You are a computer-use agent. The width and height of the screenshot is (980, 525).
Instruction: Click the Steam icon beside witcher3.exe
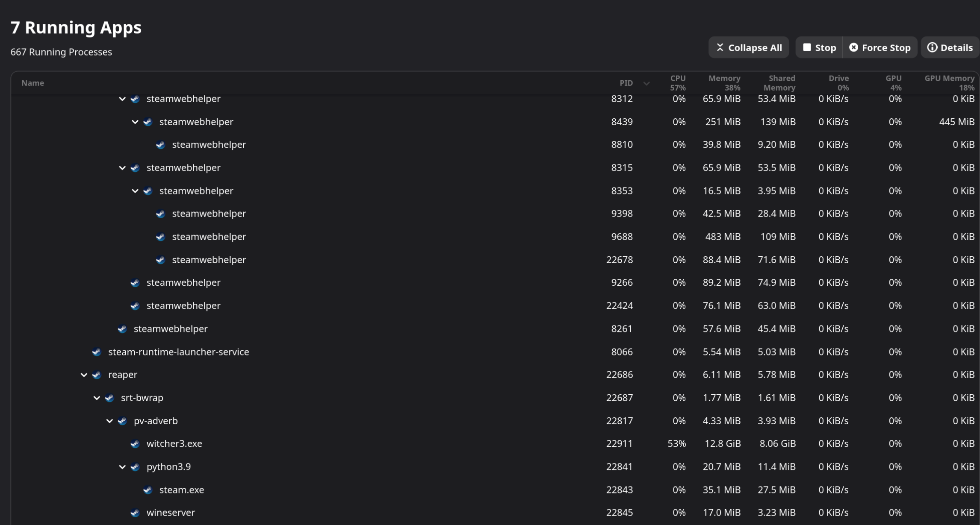pyautogui.click(x=135, y=444)
